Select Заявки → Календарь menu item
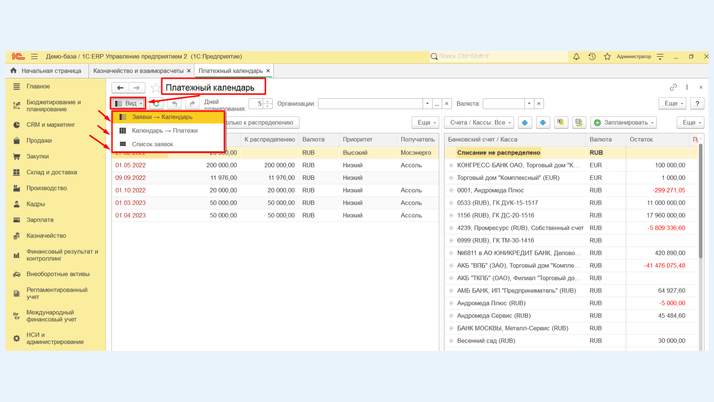 click(x=162, y=117)
